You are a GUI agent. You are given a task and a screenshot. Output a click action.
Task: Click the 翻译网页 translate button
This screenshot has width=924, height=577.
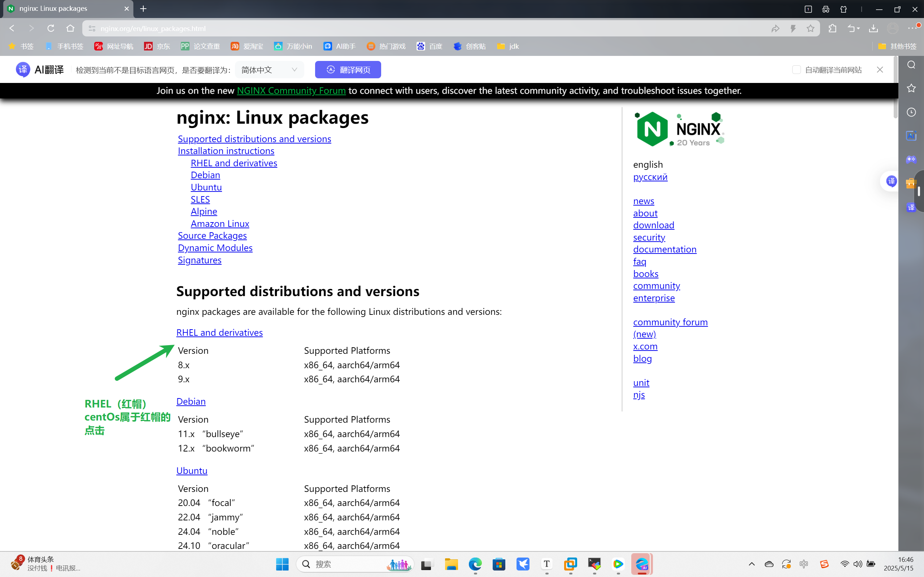click(348, 70)
